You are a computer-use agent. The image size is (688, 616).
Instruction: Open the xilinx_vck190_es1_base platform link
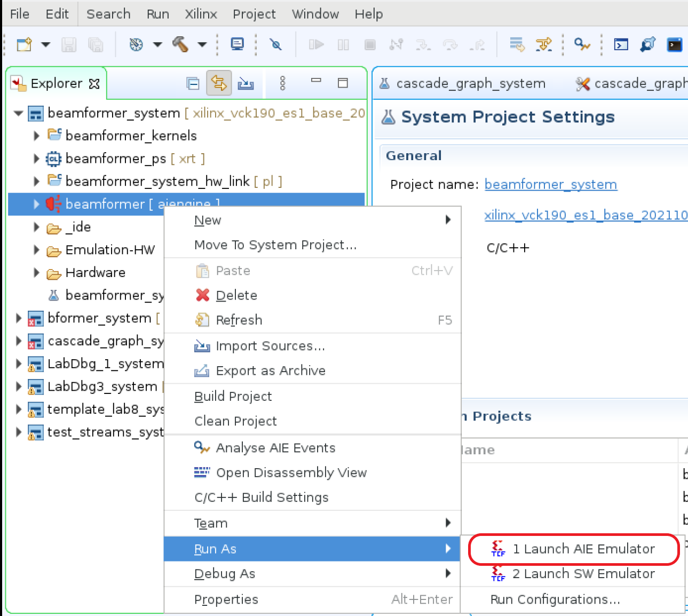click(x=586, y=215)
